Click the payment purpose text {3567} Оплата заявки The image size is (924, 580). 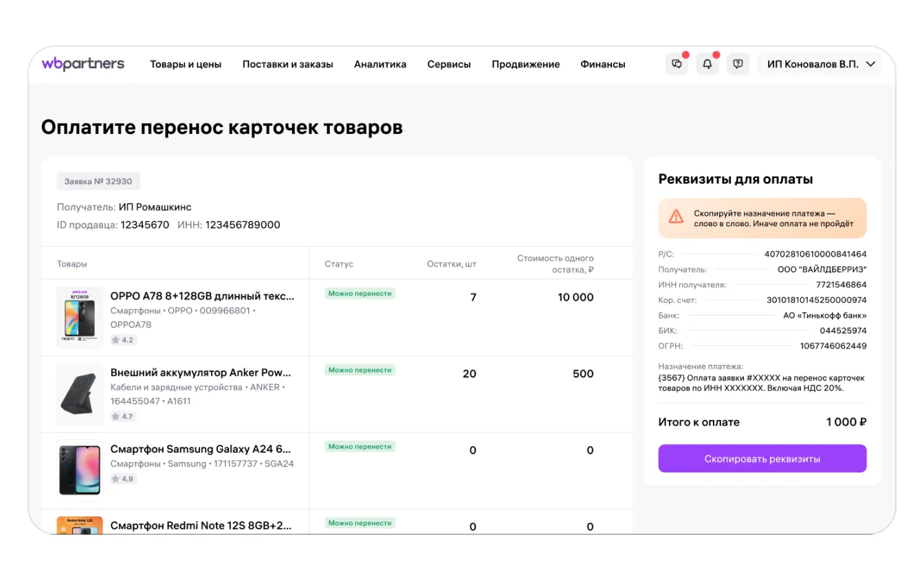[762, 383]
